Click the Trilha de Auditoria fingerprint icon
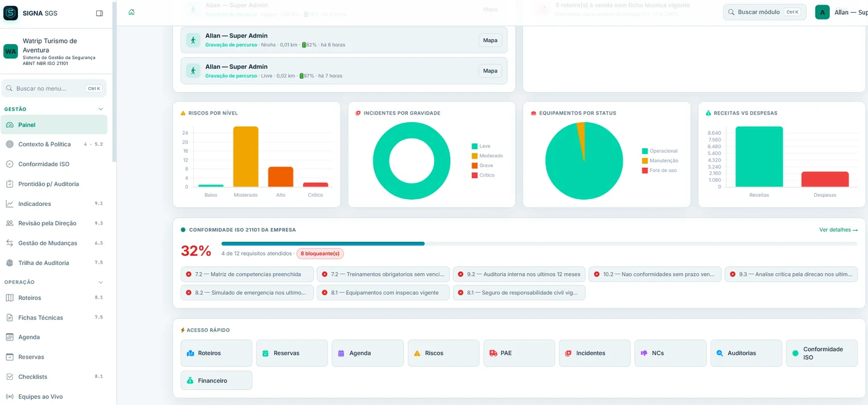Screen dimensions: 868x405 (10, 263)
